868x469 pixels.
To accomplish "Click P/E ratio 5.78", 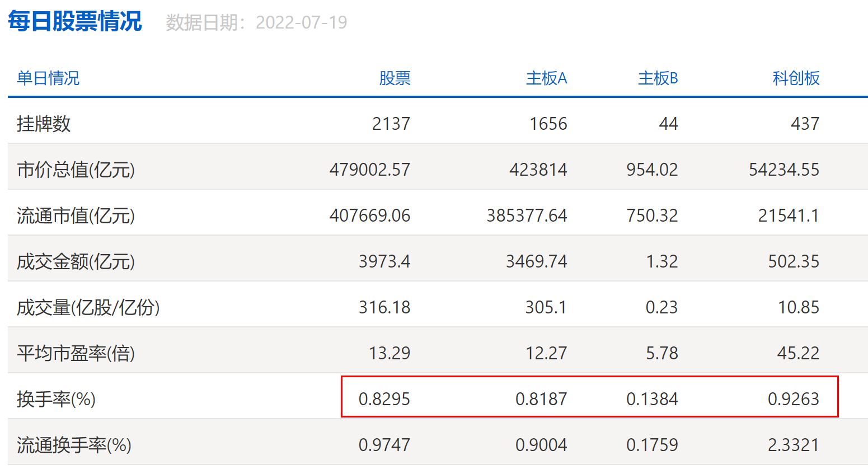I will pyautogui.click(x=662, y=353).
